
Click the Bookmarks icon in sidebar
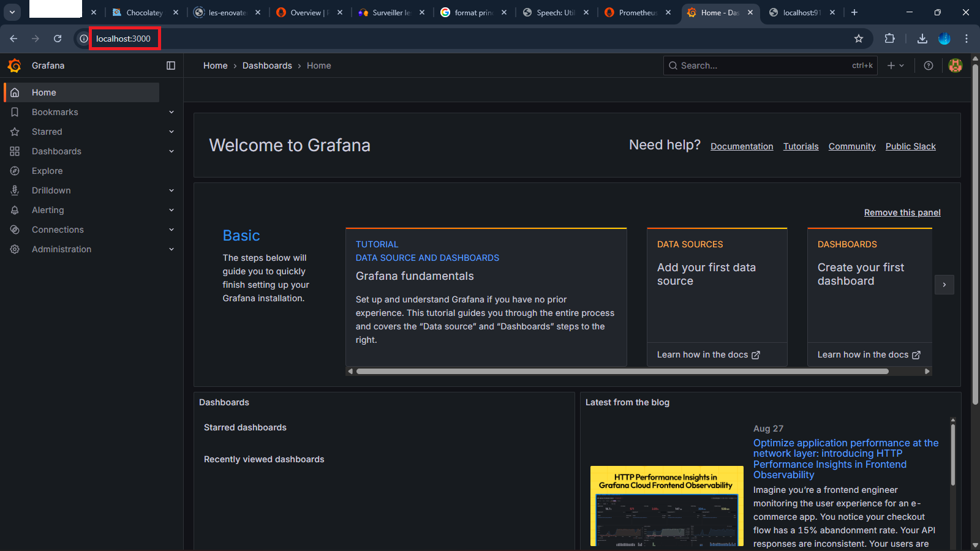click(15, 112)
